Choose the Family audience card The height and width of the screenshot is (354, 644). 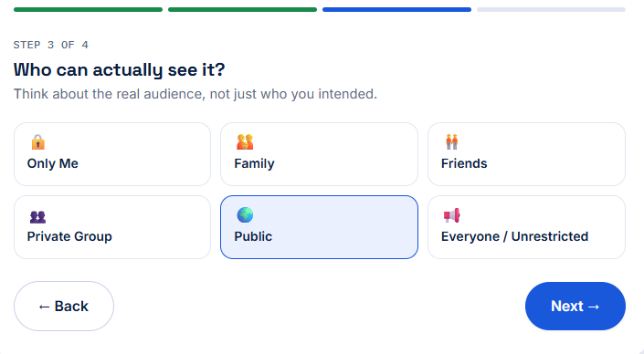(319, 154)
